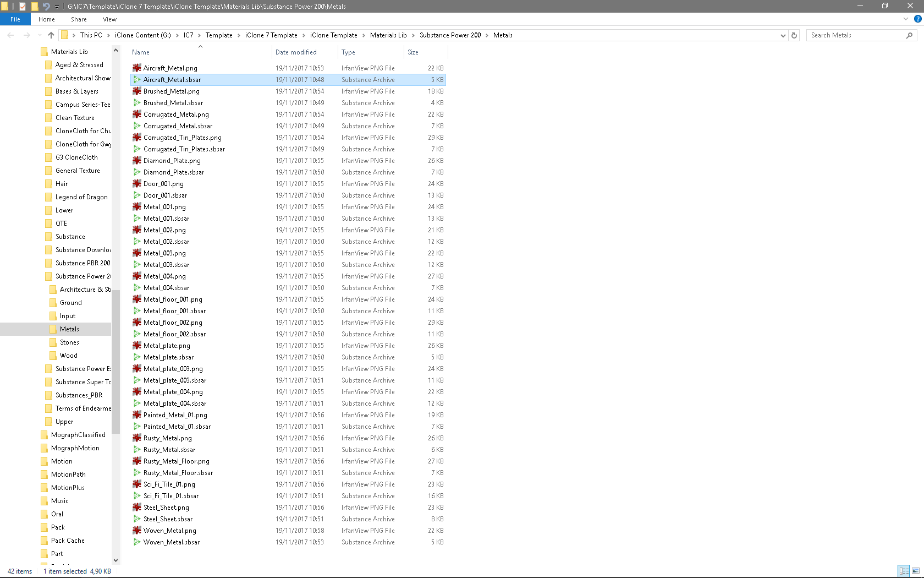Select Stones folder in navigation tree
This screenshot has height=578, width=924.
click(69, 342)
